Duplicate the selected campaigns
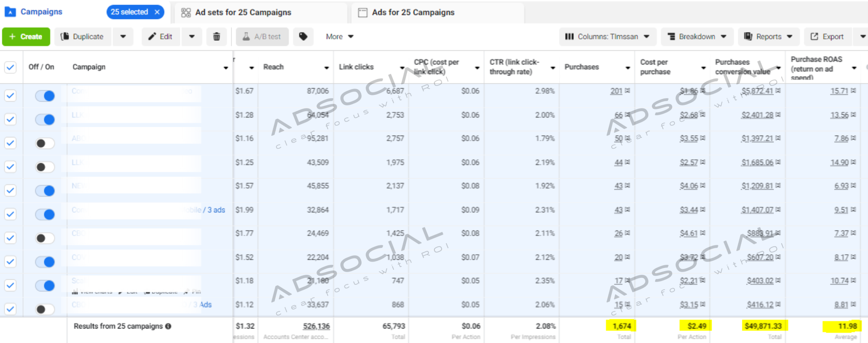Screen dimensions: 868x343 [82, 37]
